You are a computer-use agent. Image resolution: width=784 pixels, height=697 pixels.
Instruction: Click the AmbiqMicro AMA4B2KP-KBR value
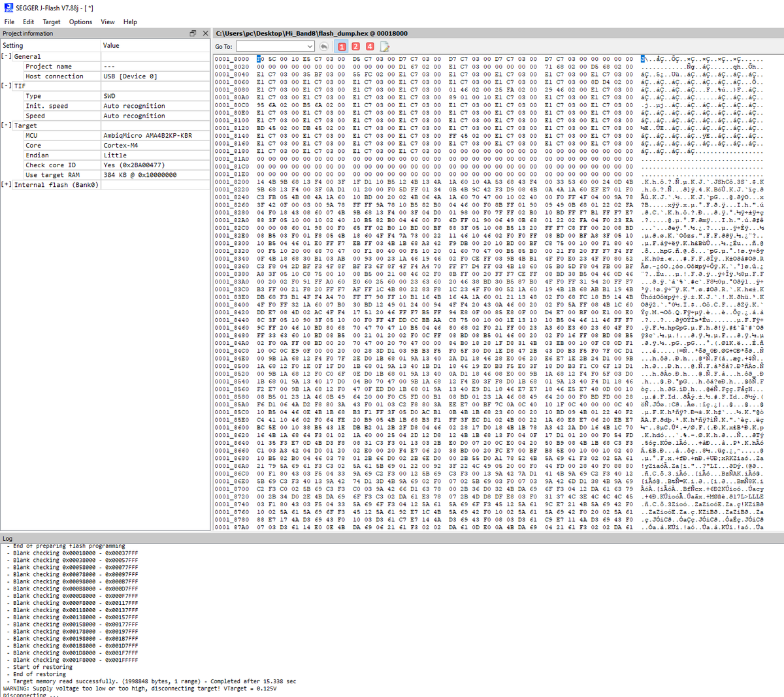[148, 136]
